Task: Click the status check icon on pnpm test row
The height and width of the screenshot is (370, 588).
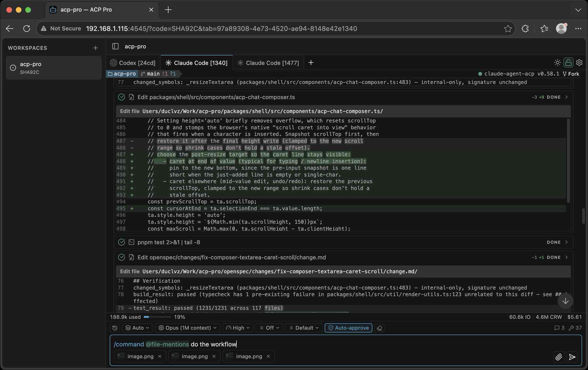Action: pyautogui.click(x=121, y=242)
